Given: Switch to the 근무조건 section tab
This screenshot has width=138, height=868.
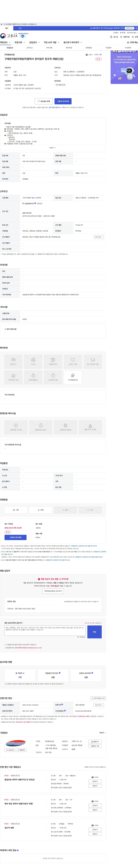Looking at the screenshot, I should 30,48.
